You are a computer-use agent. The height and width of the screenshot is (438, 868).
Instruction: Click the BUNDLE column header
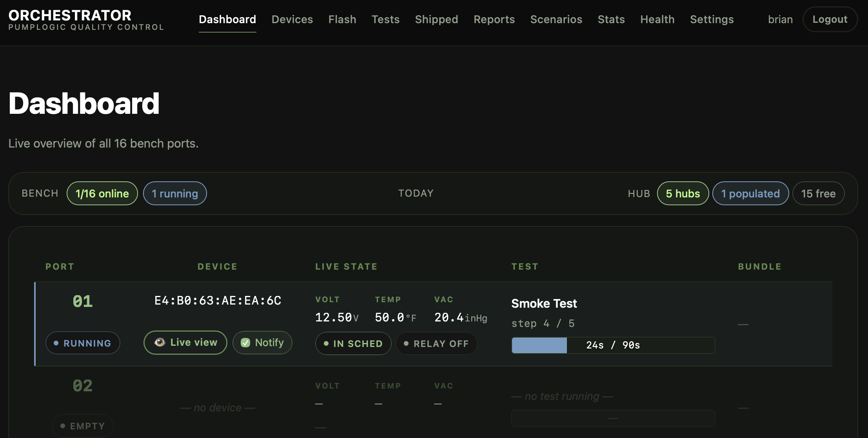tap(760, 266)
